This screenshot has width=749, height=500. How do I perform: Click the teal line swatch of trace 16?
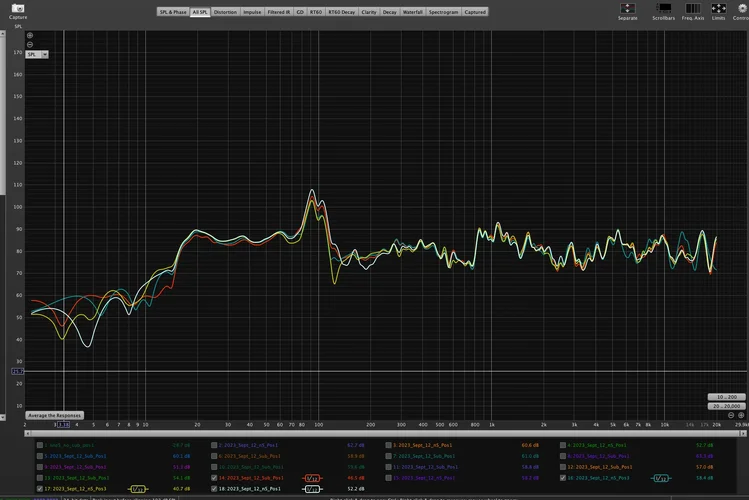(659, 478)
